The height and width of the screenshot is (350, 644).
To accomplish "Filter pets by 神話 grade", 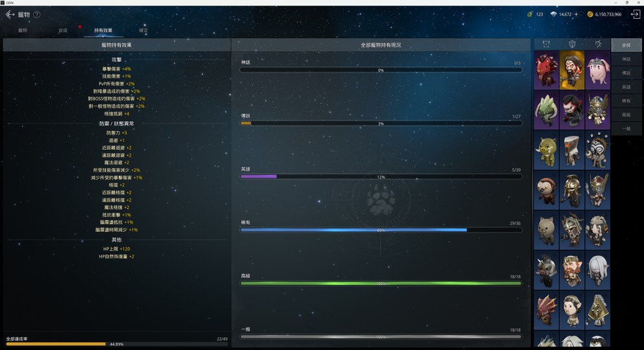I will point(626,59).
